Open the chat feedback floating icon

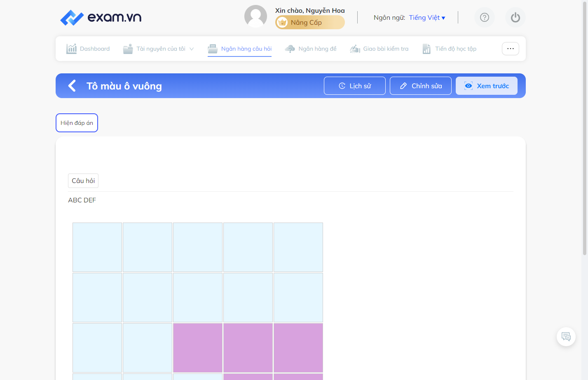(x=566, y=337)
